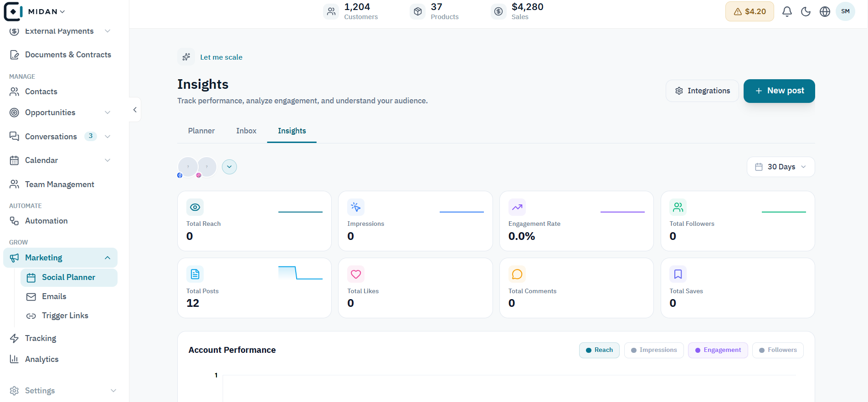868x402 pixels.
Task: Expand the Conversations submenu chevron
Action: click(x=108, y=137)
